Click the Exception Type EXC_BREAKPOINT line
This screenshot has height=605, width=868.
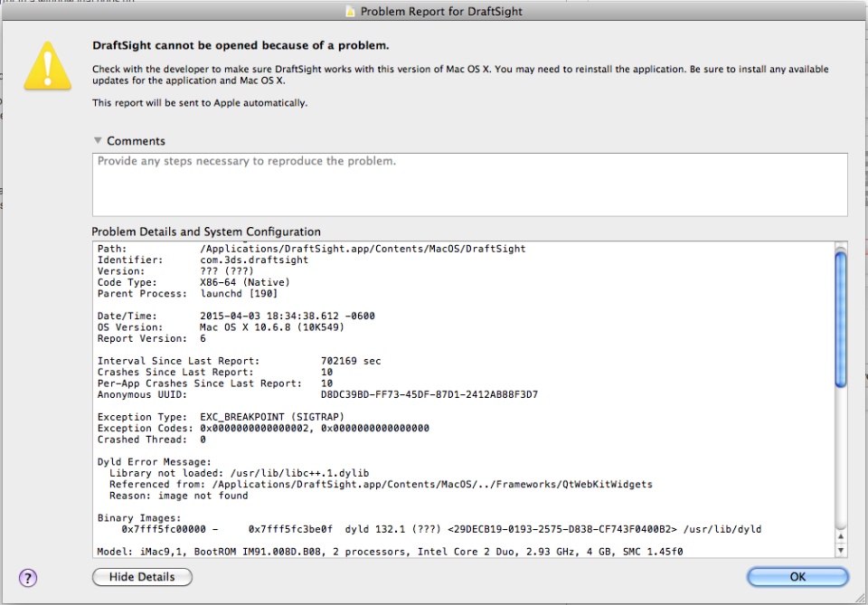click(x=221, y=417)
